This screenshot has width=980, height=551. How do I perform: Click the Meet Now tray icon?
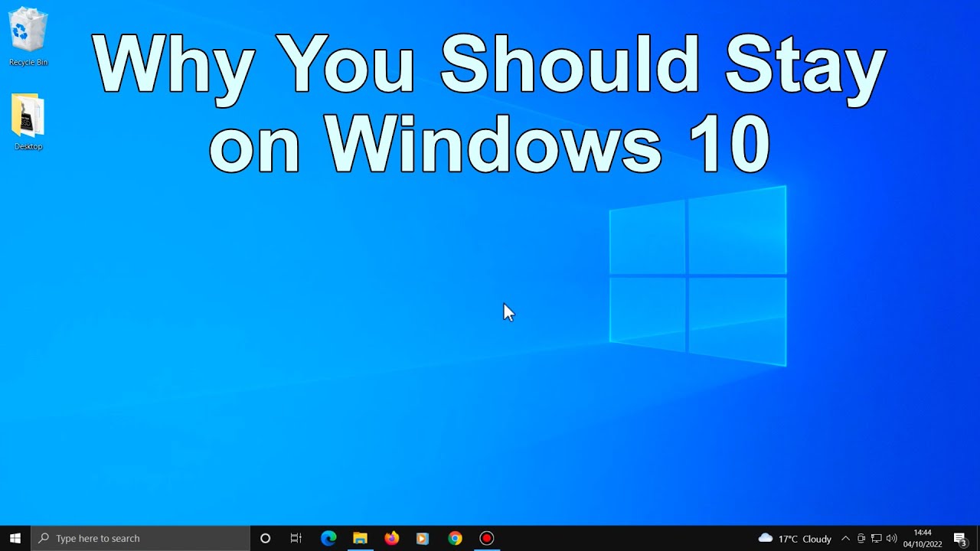pyautogui.click(x=861, y=538)
